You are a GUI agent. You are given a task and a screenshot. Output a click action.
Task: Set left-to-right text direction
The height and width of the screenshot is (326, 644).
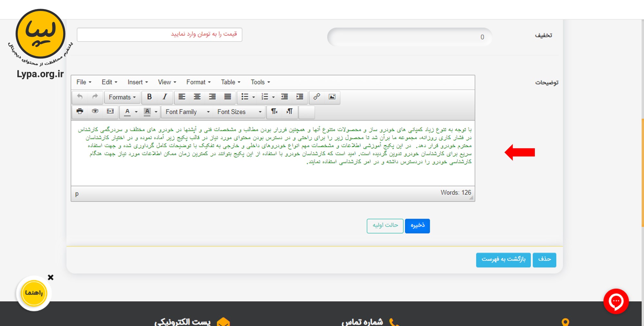point(274,112)
